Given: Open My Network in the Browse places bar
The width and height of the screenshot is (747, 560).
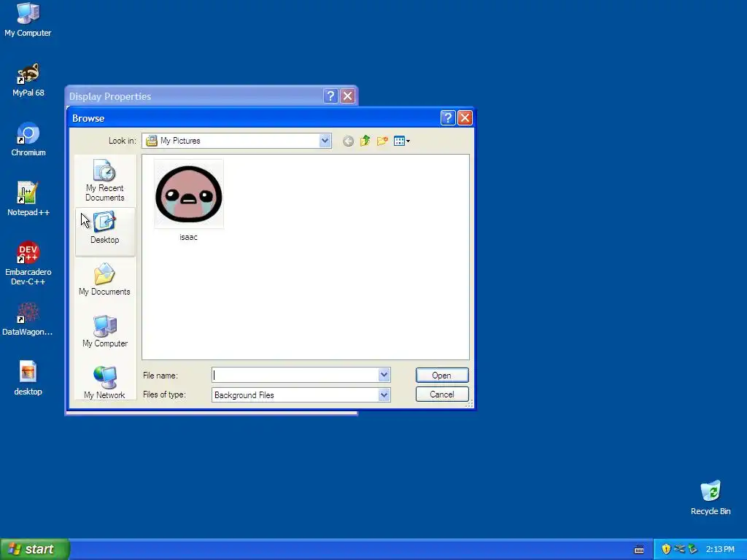Looking at the screenshot, I should click(x=105, y=382).
